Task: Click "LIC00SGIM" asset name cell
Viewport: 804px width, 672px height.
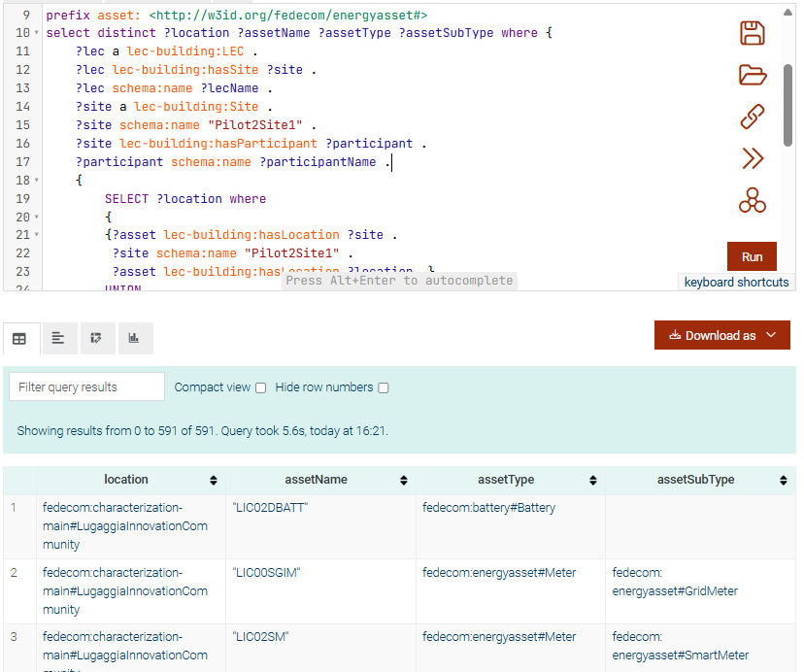Action: click(x=266, y=573)
